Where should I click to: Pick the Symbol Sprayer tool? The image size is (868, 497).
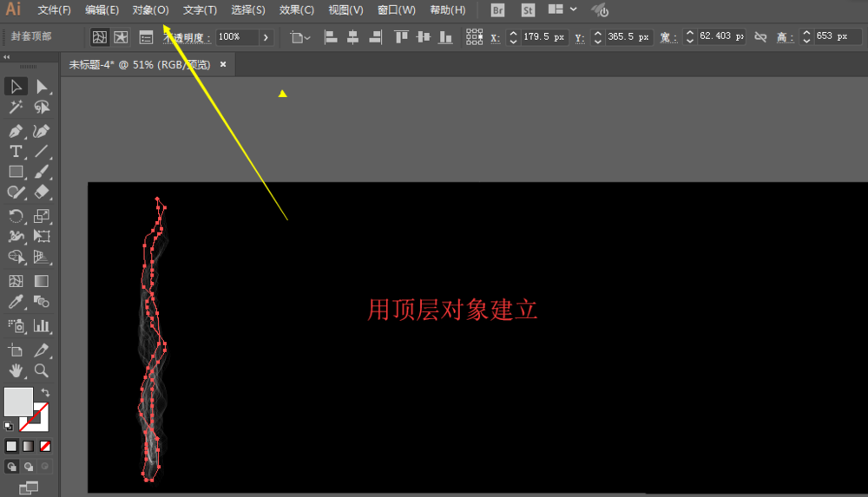click(x=16, y=326)
